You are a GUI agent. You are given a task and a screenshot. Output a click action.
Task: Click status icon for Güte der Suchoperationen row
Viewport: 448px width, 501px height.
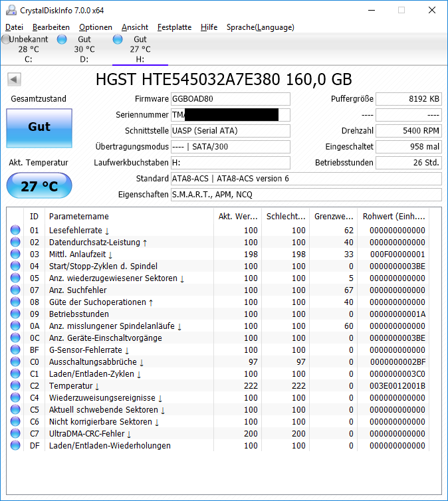[x=15, y=302]
